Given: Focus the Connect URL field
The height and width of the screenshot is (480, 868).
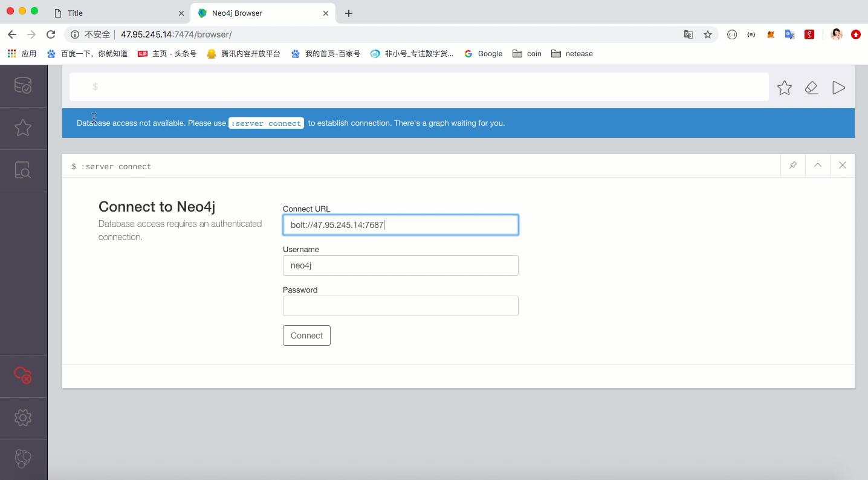Looking at the screenshot, I should tap(400, 225).
